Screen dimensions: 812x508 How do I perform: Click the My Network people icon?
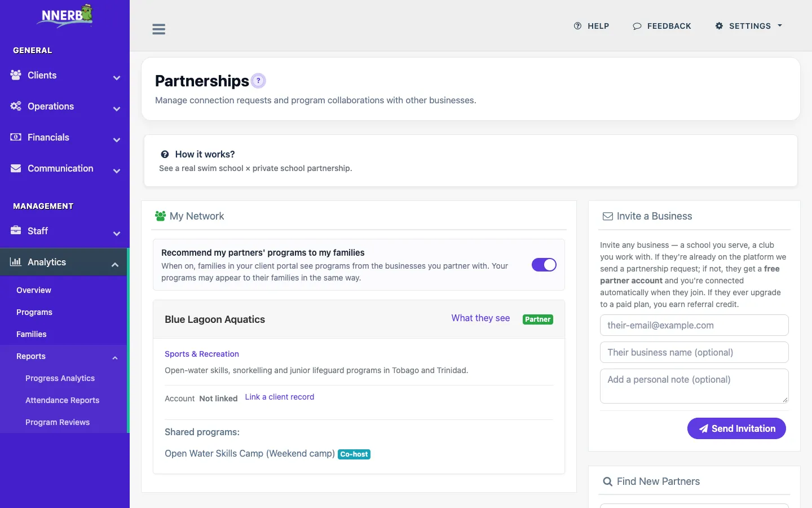[160, 216]
